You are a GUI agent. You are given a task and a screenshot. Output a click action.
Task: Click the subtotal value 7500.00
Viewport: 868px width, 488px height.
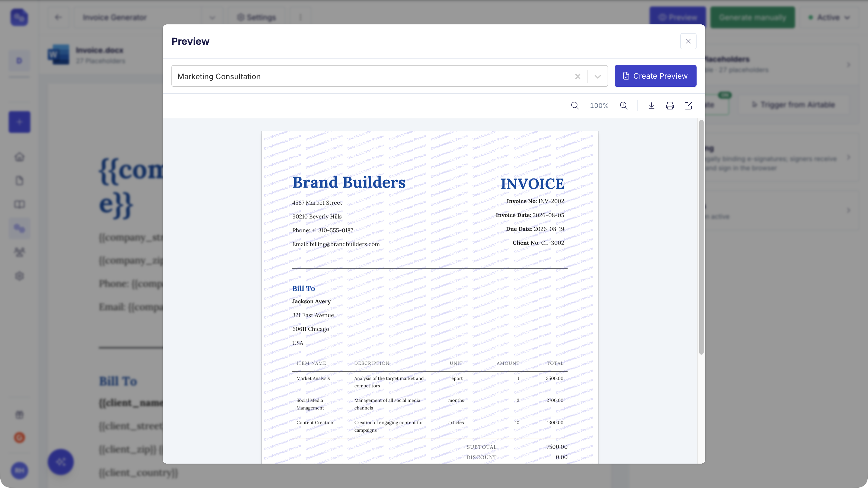click(557, 447)
